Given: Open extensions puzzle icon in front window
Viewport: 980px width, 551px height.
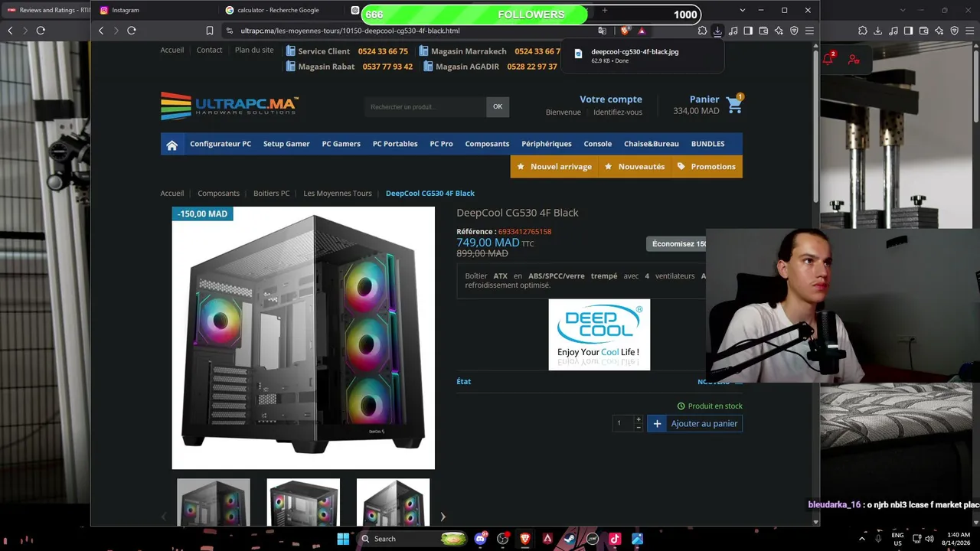Looking at the screenshot, I should click(x=702, y=31).
